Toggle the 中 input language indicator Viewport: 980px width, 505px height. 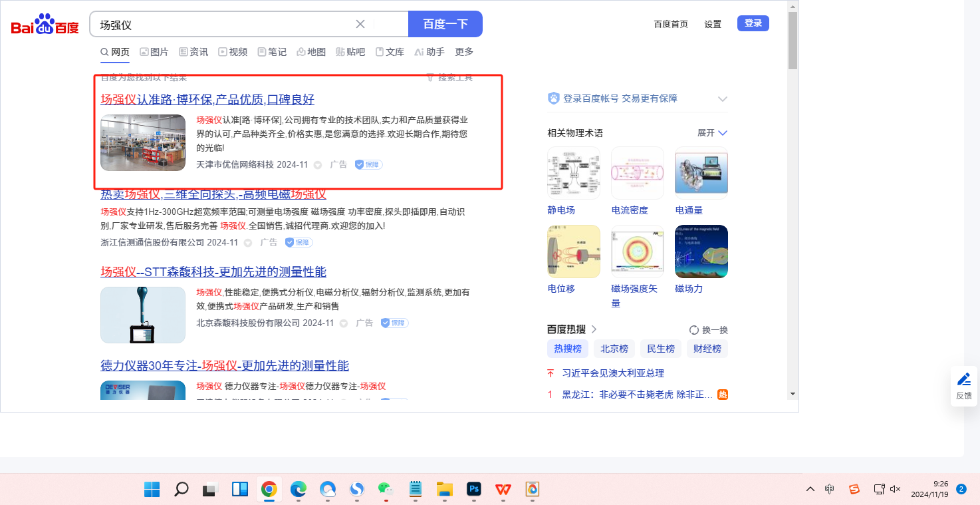click(830, 489)
